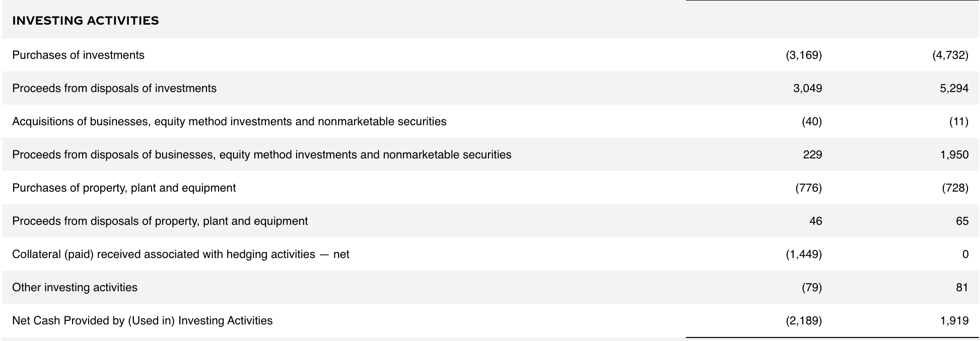
Task: Click the INVESTING ACTIVITIES section header
Action: [x=86, y=21]
